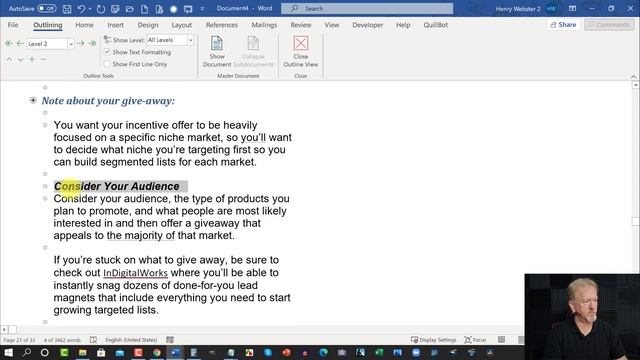Open the QuillBot tab
The height and width of the screenshot is (360, 640).
(436, 25)
